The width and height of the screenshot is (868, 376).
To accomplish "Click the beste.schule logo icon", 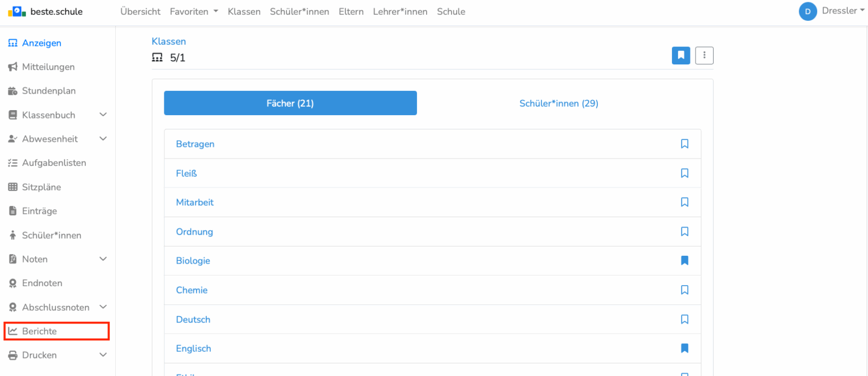I will 18,11.
